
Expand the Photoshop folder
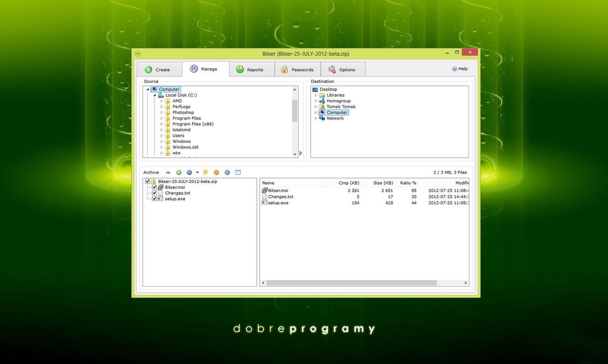[161, 112]
